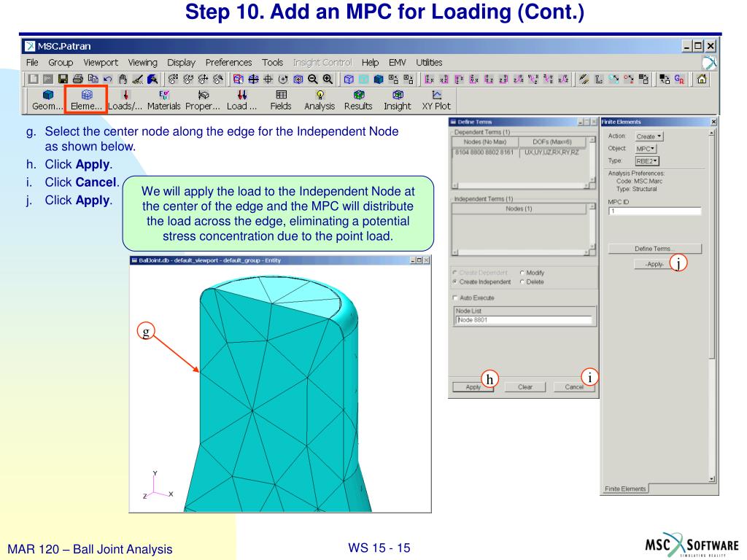Viewport: 747px width, 560px height.
Task: Open the Materials application
Action: pyautogui.click(x=164, y=100)
